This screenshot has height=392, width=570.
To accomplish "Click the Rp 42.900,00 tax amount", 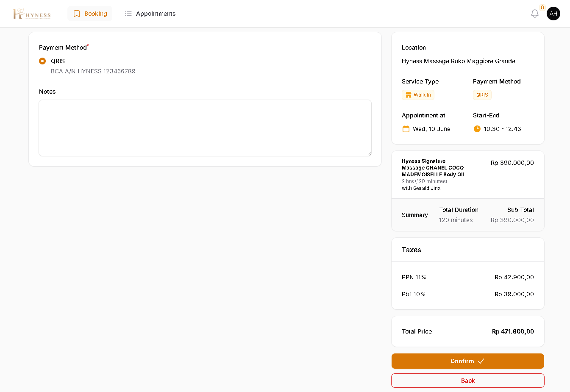I will [514, 277].
